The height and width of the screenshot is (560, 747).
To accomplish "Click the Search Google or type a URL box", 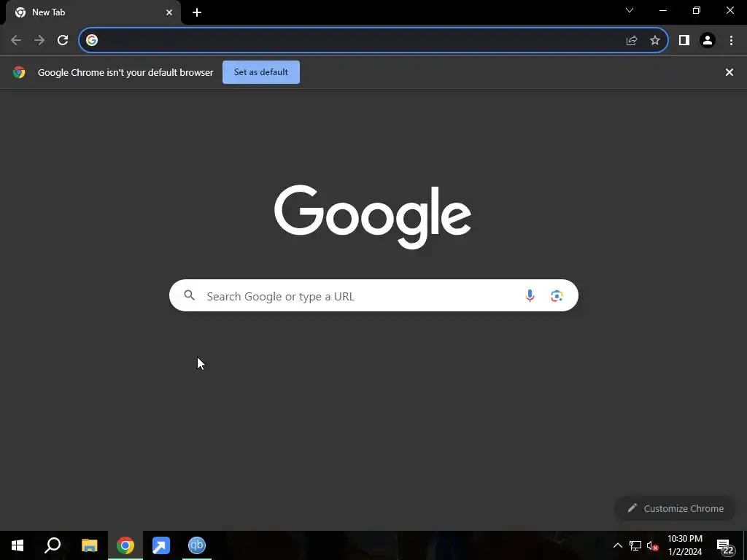I will coord(373,296).
